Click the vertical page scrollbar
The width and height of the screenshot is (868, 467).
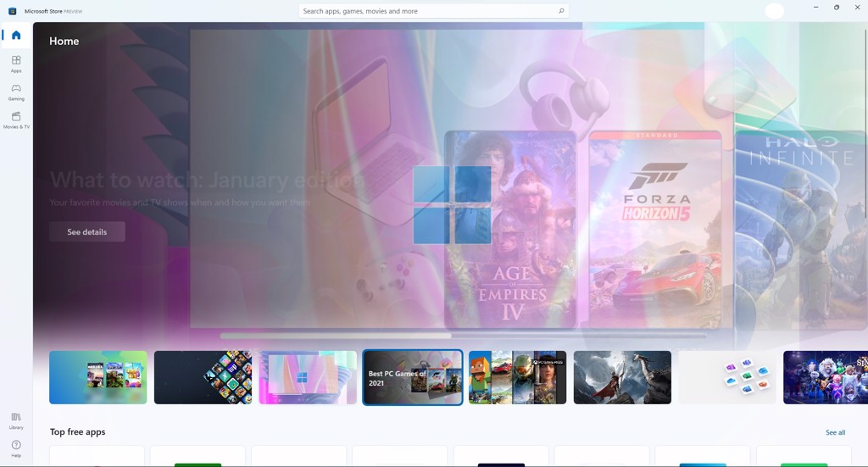point(865,122)
